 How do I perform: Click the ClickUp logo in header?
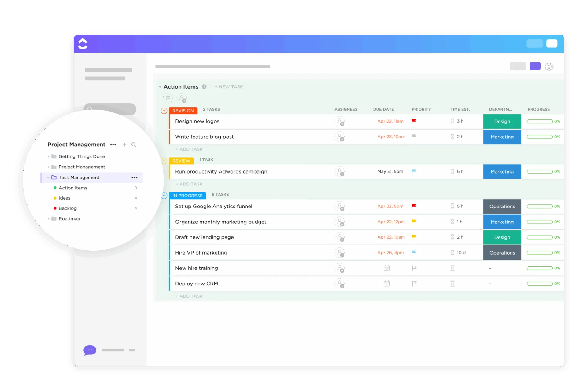click(83, 44)
